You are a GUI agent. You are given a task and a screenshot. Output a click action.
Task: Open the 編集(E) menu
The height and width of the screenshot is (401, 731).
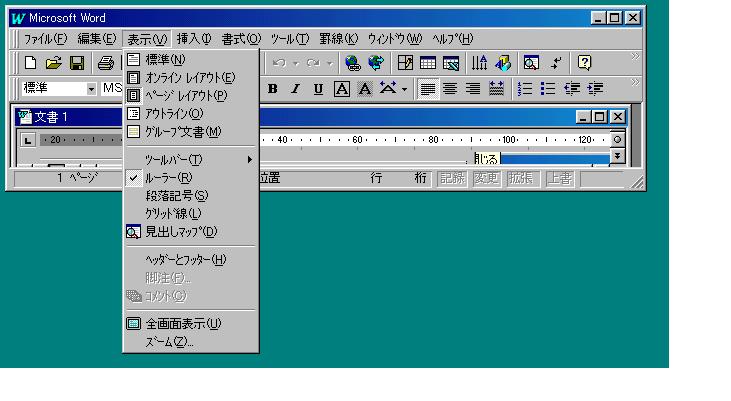click(97, 39)
